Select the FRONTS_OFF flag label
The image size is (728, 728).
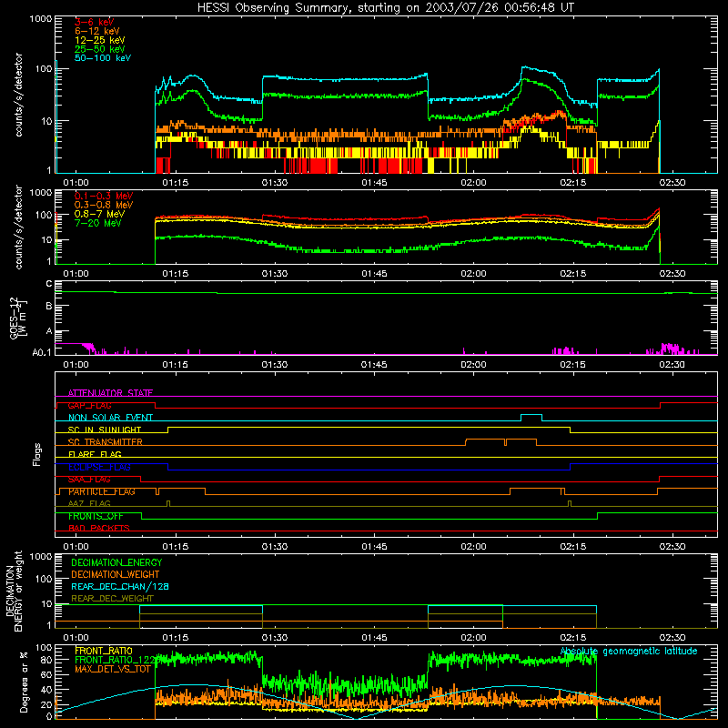click(x=96, y=516)
